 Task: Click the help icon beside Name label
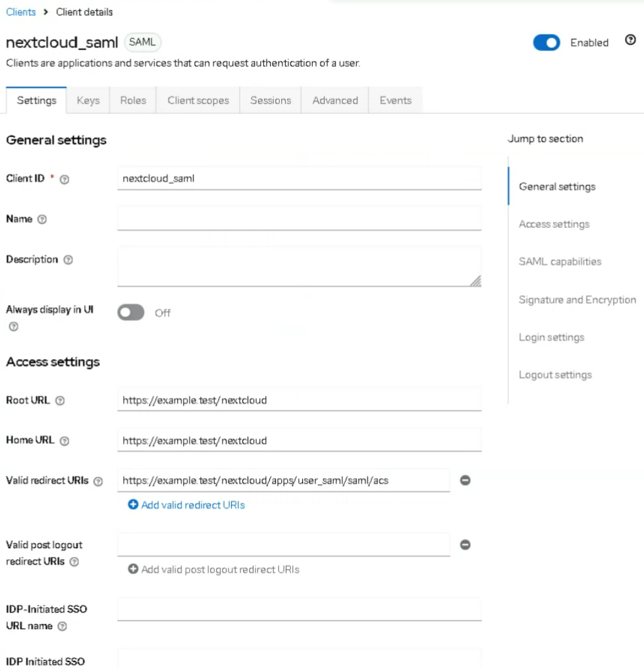pyautogui.click(x=42, y=219)
